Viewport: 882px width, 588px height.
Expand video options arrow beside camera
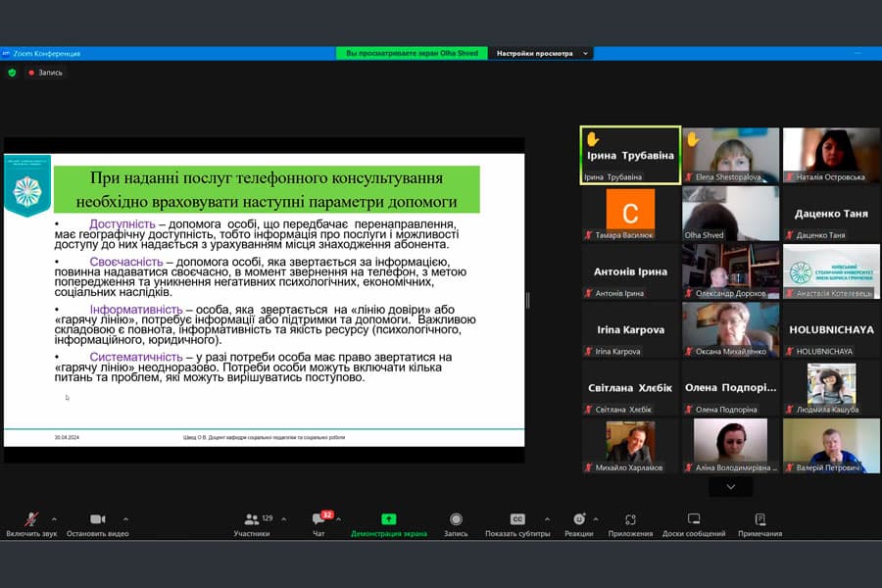pyautogui.click(x=125, y=519)
